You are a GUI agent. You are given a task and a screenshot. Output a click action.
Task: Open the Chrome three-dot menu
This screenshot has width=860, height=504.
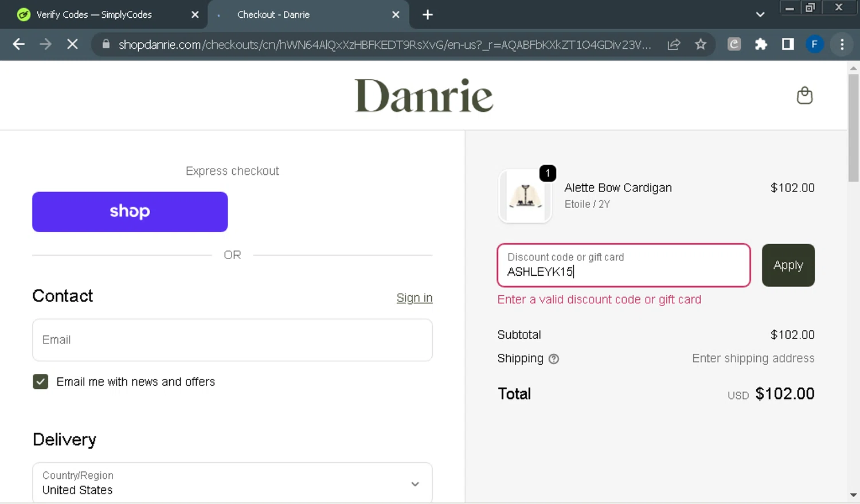tap(842, 44)
